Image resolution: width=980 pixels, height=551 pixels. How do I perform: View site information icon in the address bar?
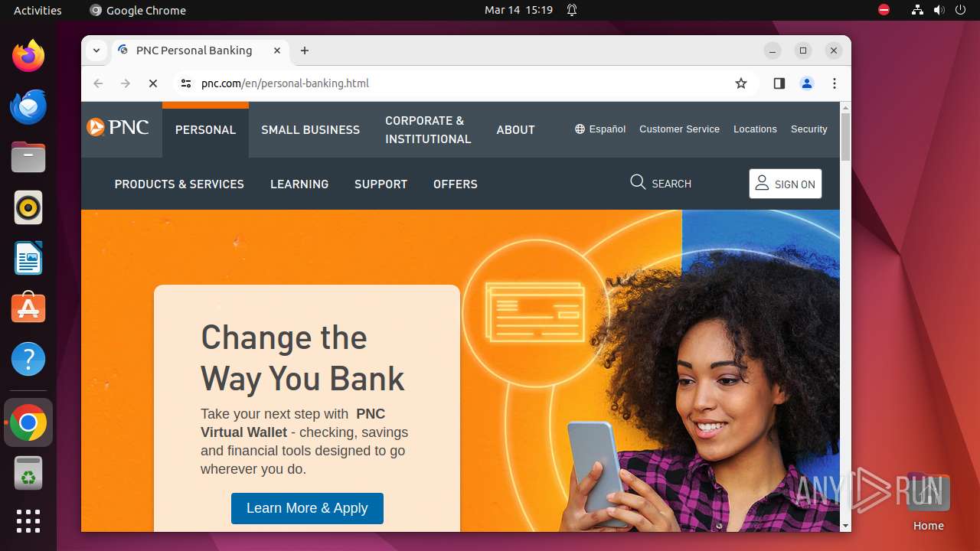tap(186, 83)
